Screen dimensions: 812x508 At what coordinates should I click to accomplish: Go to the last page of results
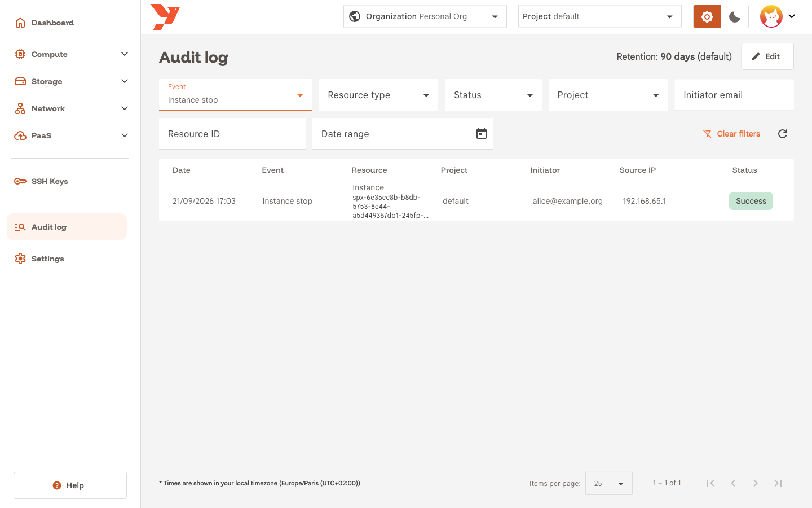(x=778, y=483)
